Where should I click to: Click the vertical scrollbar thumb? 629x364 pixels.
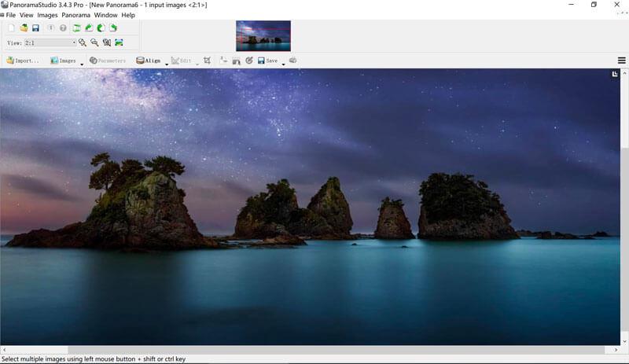coord(624,240)
